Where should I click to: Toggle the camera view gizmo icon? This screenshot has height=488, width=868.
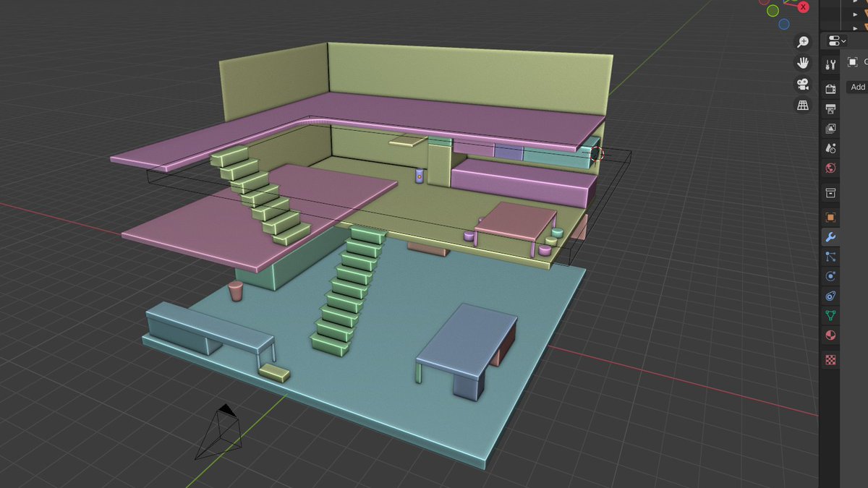tap(802, 84)
